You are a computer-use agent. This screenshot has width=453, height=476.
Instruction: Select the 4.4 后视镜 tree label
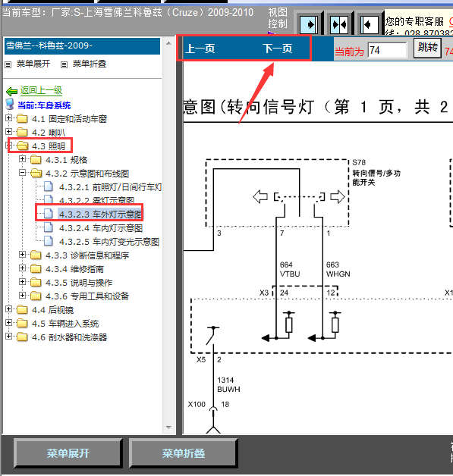(53, 310)
